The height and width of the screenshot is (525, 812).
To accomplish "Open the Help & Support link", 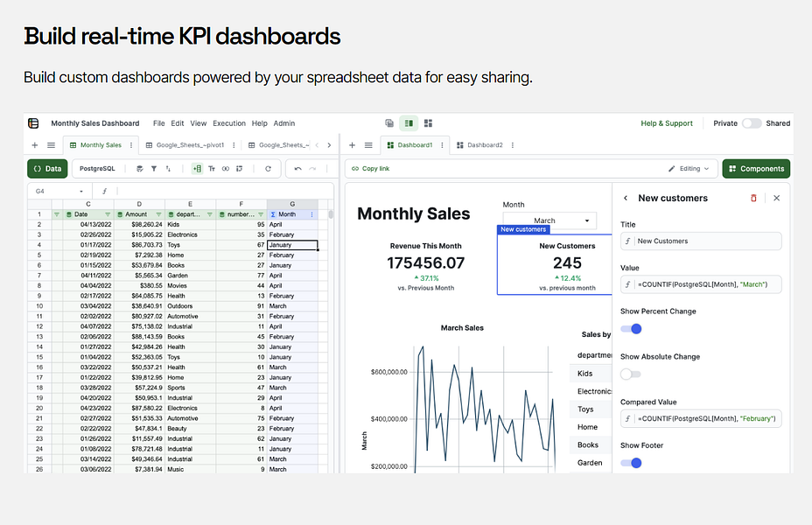I will coord(667,123).
